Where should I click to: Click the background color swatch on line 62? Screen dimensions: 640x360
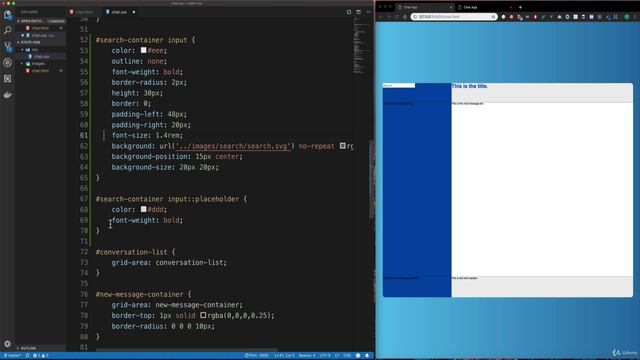point(342,146)
